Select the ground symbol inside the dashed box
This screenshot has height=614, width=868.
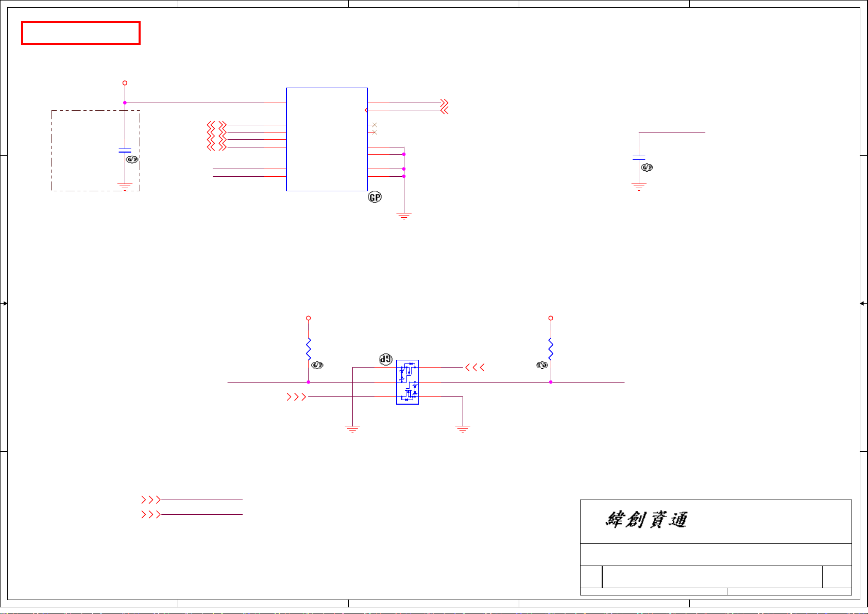(x=125, y=186)
